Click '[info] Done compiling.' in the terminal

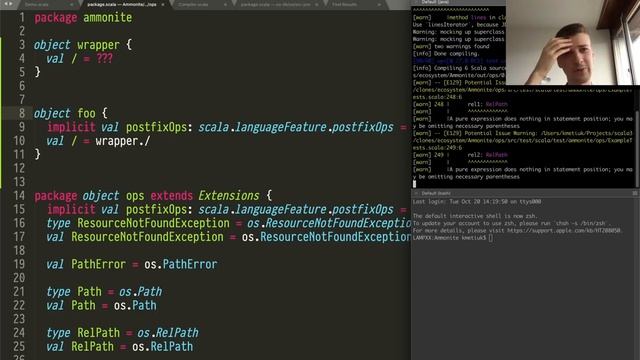[x=445, y=53]
